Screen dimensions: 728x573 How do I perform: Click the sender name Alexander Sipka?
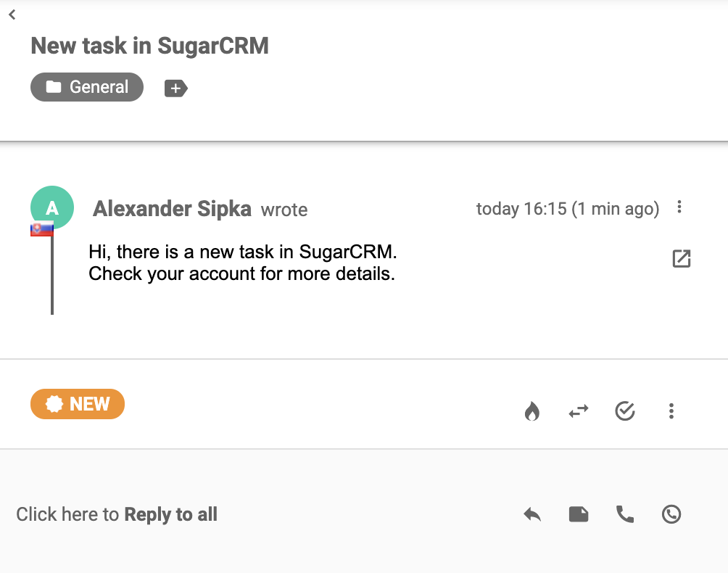[172, 208]
